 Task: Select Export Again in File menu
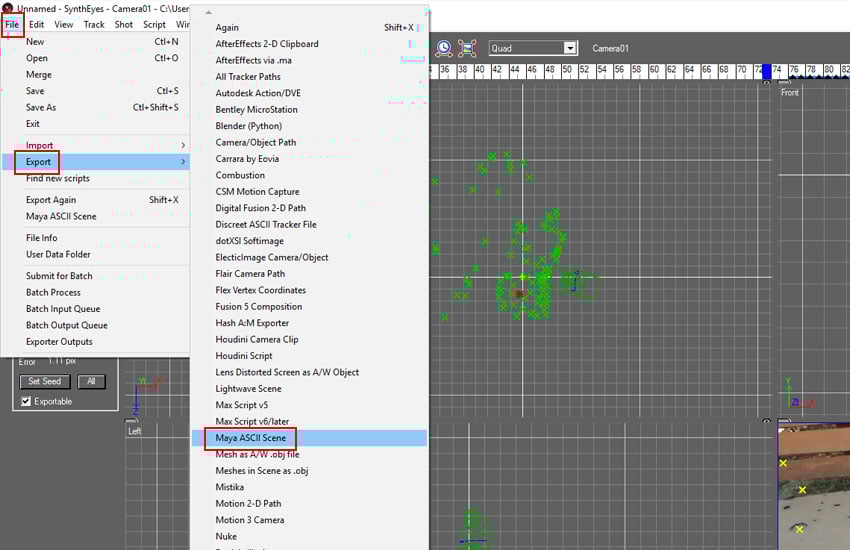click(x=96, y=200)
